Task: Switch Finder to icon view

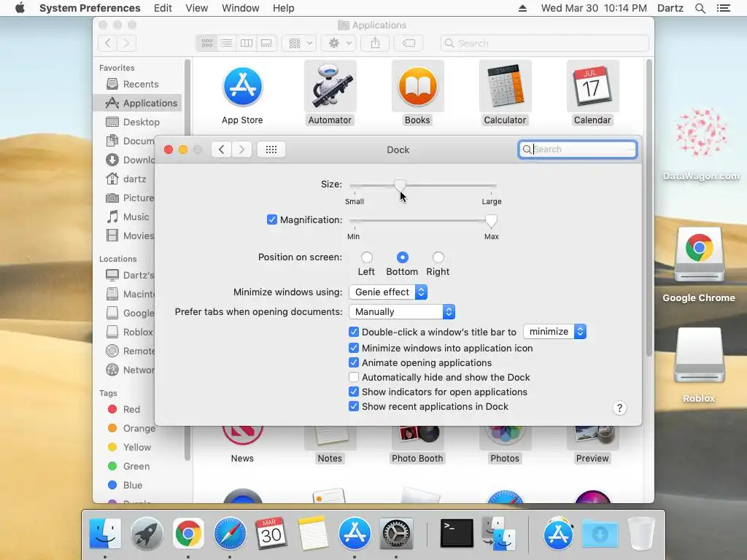Action: pyautogui.click(x=206, y=43)
